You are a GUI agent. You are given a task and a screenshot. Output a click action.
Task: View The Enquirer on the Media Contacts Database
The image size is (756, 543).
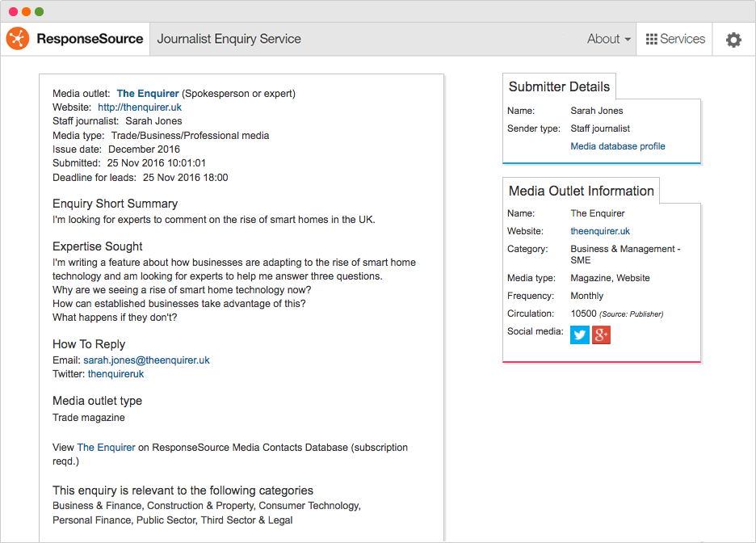(107, 447)
